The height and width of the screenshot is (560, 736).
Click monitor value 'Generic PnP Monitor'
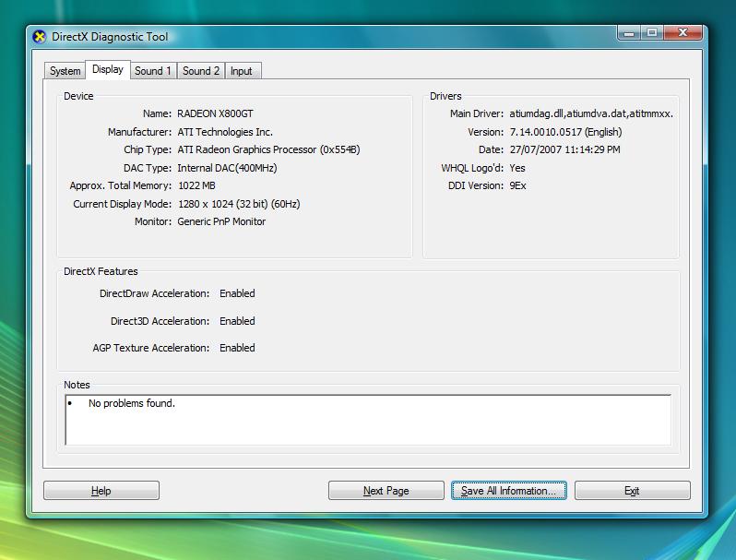pyautogui.click(x=221, y=221)
